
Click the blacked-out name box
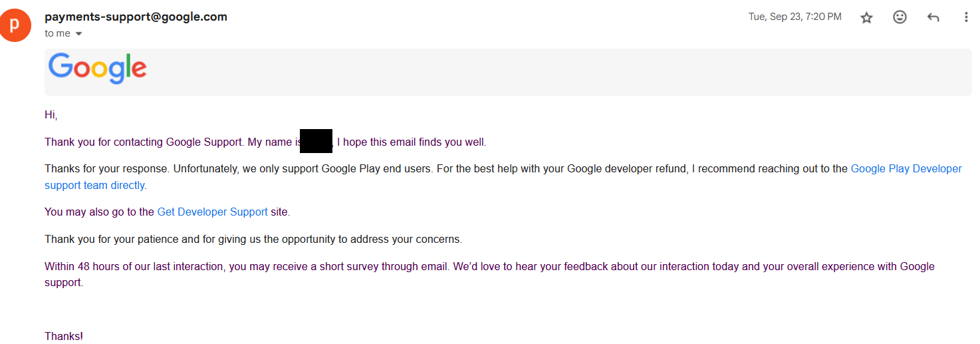[x=316, y=142]
